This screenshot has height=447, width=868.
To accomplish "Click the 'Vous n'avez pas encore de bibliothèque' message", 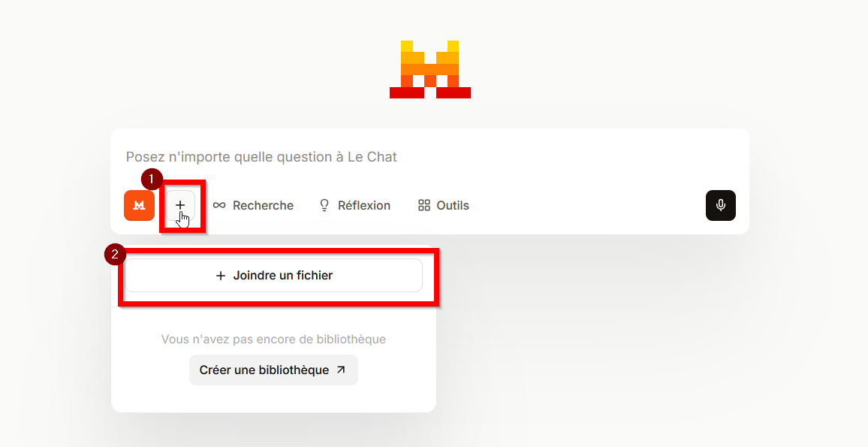I will coord(273,340).
